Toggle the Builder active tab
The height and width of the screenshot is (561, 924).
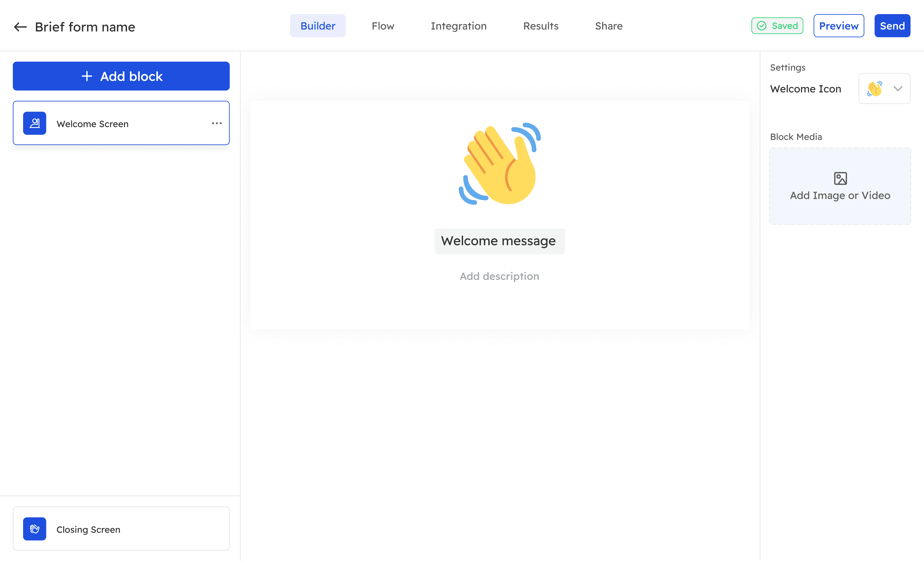[317, 26]
